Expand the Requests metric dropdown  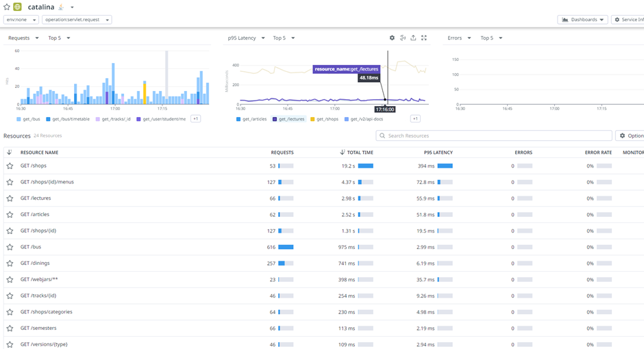pos(23,38)
